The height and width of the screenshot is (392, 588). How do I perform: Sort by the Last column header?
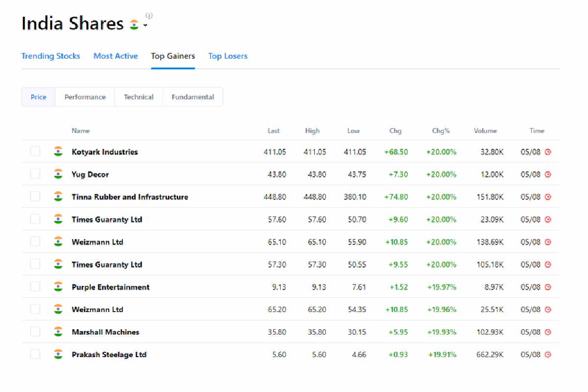(x=274, y=131)
